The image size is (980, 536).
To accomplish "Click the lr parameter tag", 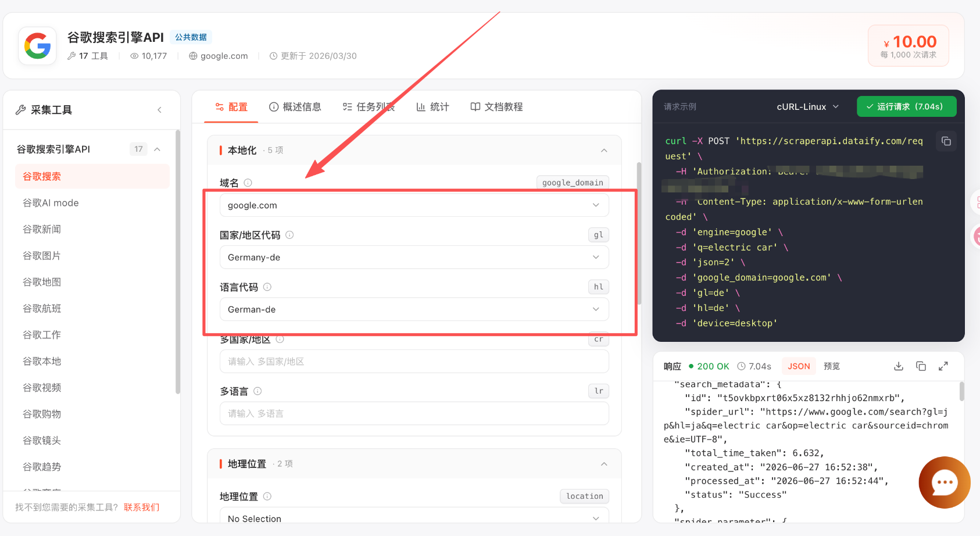I will 599,391.
